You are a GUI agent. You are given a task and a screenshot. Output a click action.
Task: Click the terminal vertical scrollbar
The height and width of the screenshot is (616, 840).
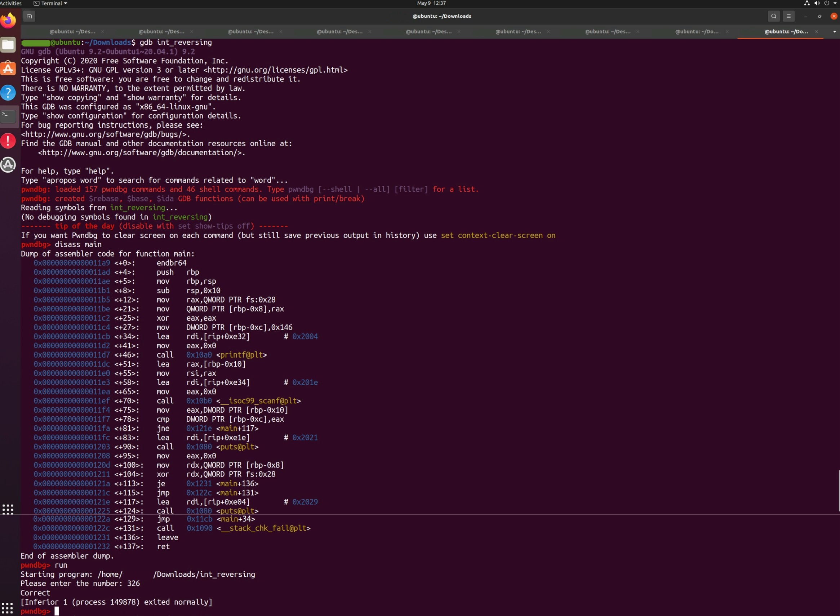click(839, 490)
